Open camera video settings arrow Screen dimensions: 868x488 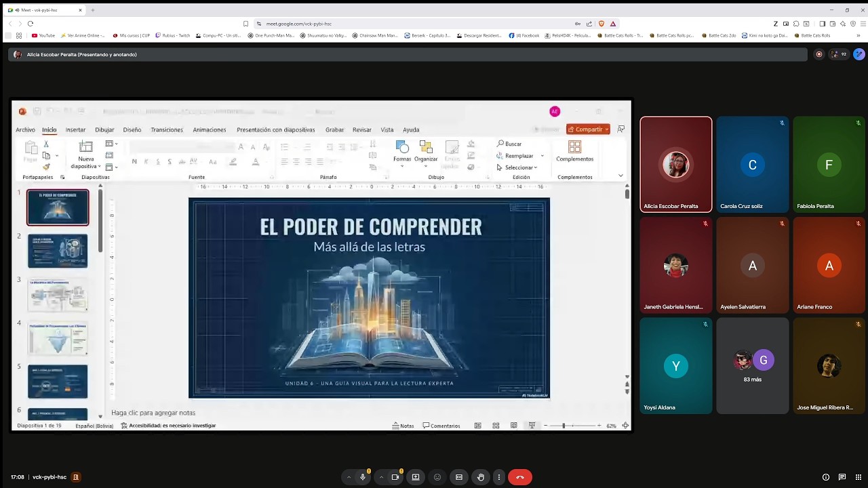pos(381,477)
